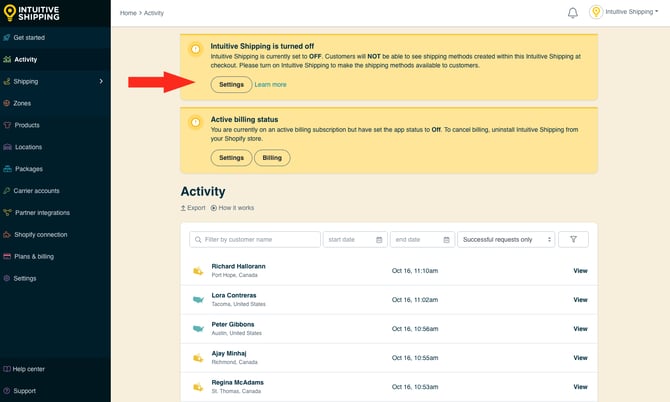The width and height of the screenshot is (670, 402).
Task: Open the Successful requests only dropdown
Action: pyautogui.click(x=506, y=239)
